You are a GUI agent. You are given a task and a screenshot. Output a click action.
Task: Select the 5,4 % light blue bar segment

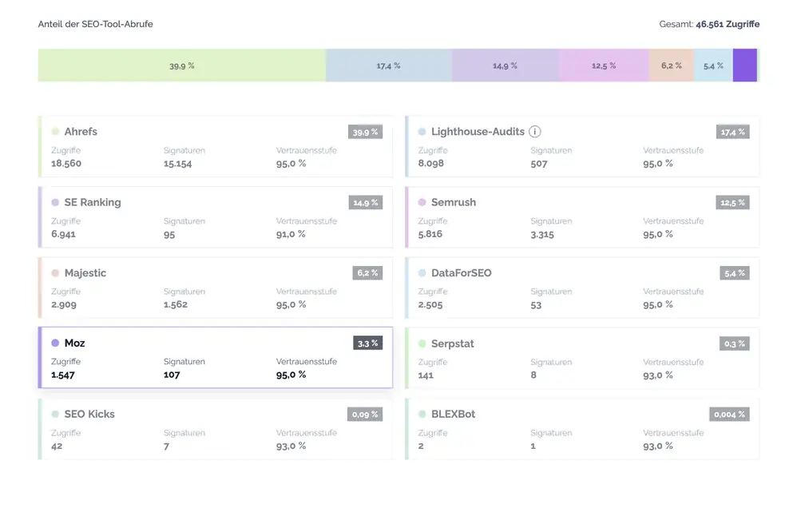(713, 66)
